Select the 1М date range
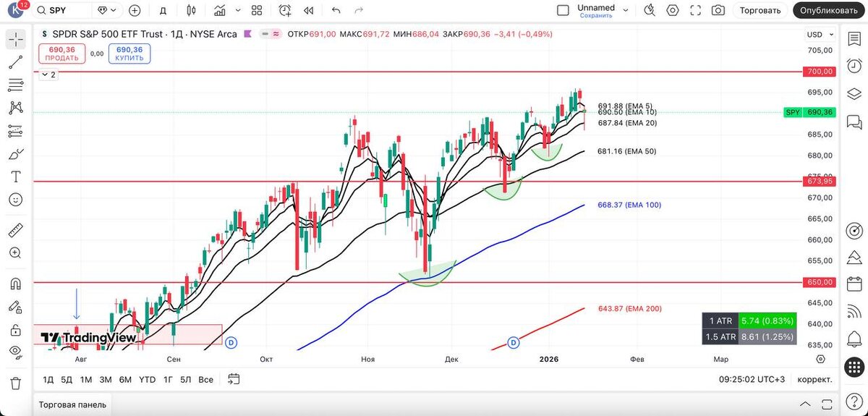The width and height of the screenshot is (868, 416). pos(86,379)
